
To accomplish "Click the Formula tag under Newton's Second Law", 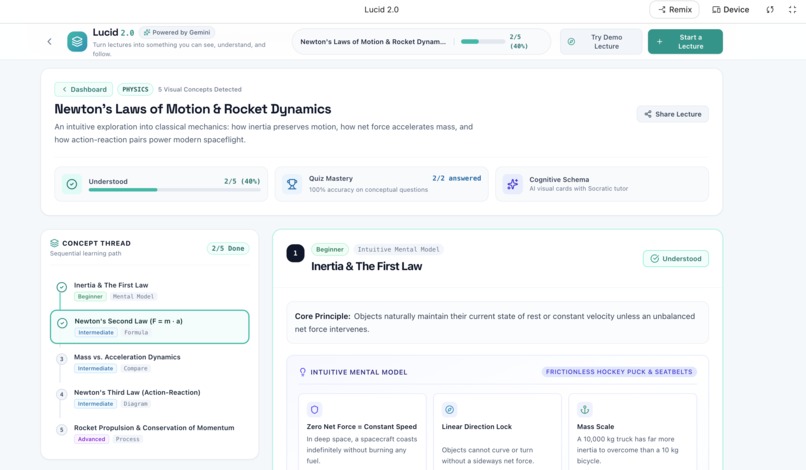I will 136,333.
